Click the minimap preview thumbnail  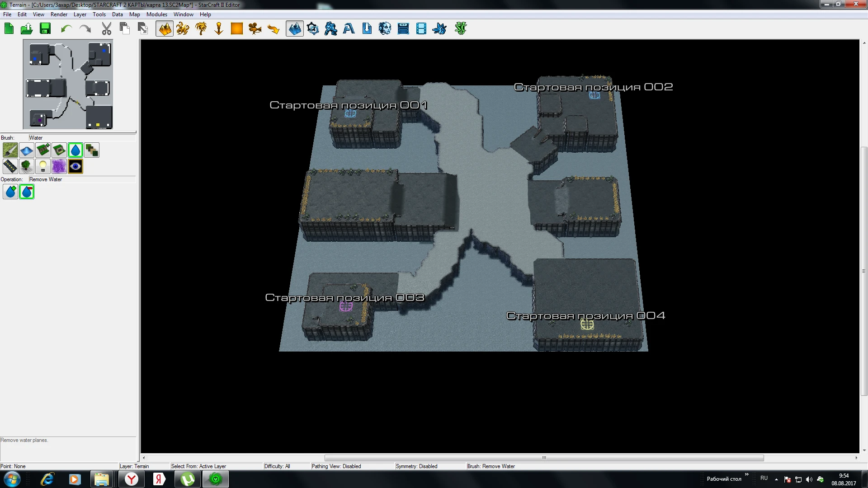point(68,84)
